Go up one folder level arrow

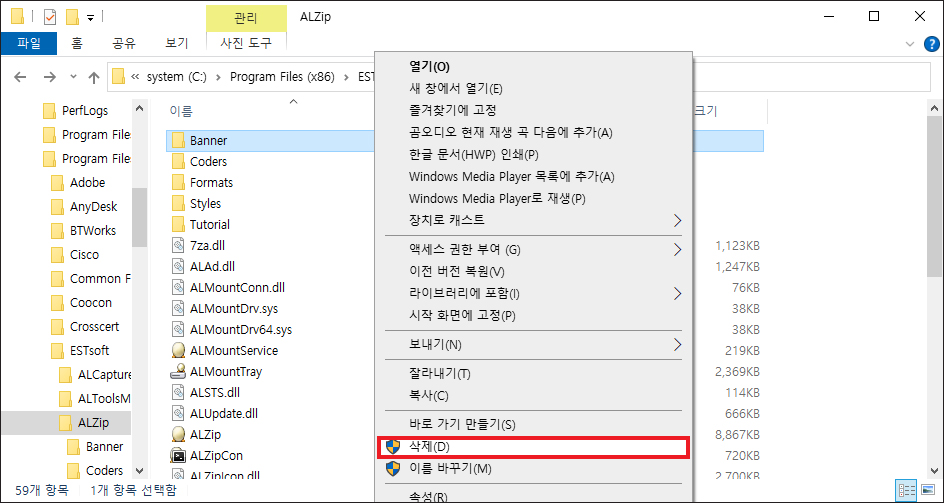tap(93, 77)
